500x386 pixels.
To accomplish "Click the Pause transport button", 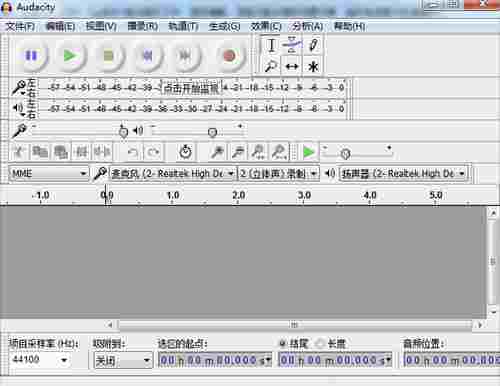I will click(x=31, y=56).
